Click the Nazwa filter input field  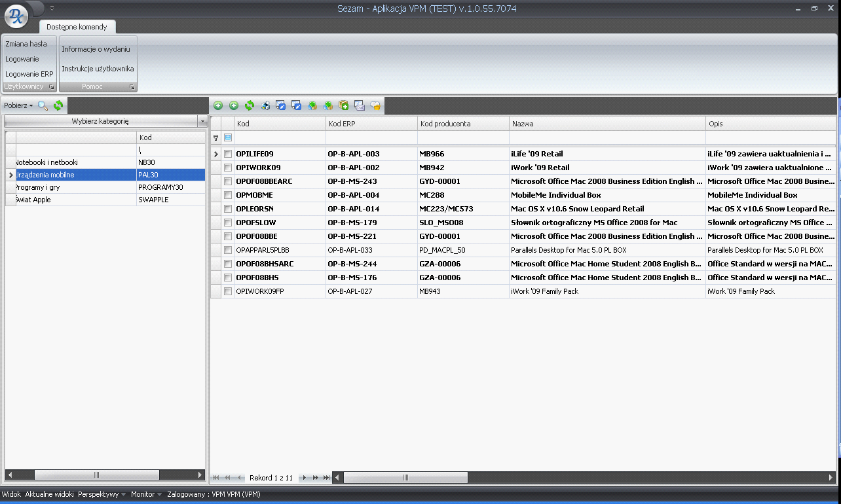[607, 137]
